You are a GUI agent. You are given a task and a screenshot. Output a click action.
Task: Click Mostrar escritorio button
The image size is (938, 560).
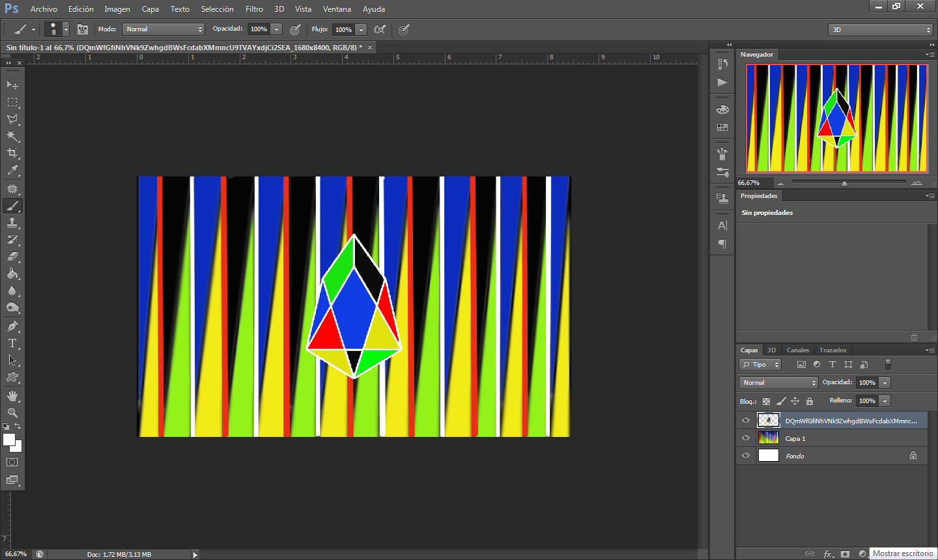(903, 553)
